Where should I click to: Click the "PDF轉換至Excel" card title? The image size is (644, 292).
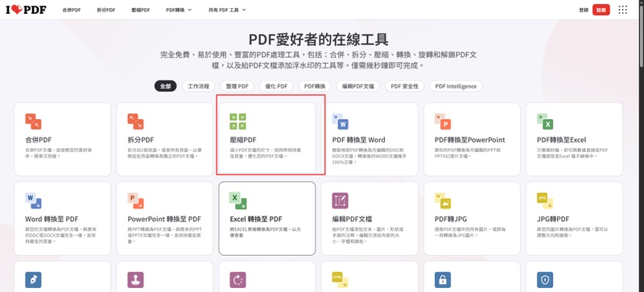(561, 140)
